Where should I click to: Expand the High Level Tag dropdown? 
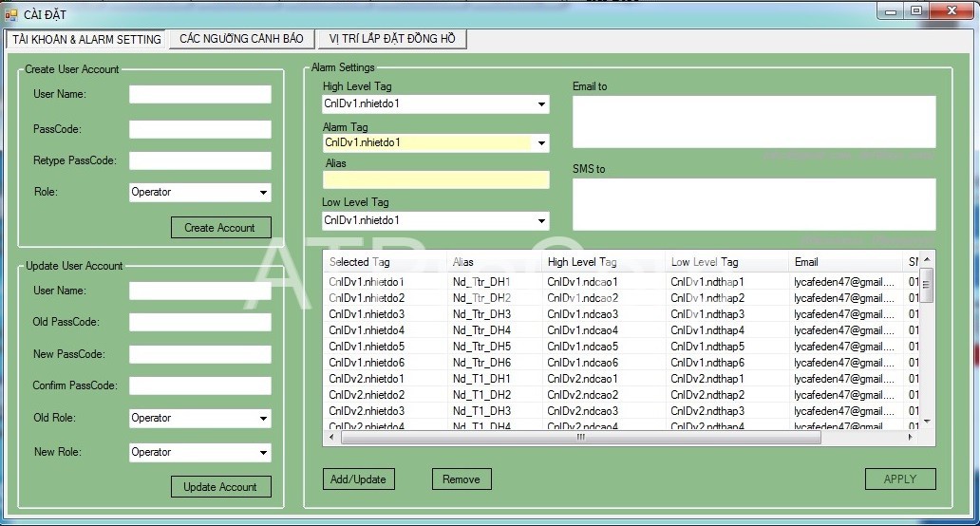[541, 104]
